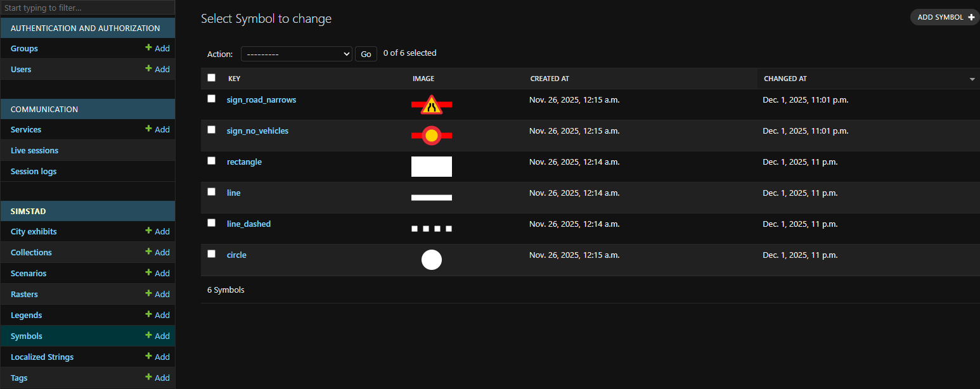Add a new User from sidebar

157,69
